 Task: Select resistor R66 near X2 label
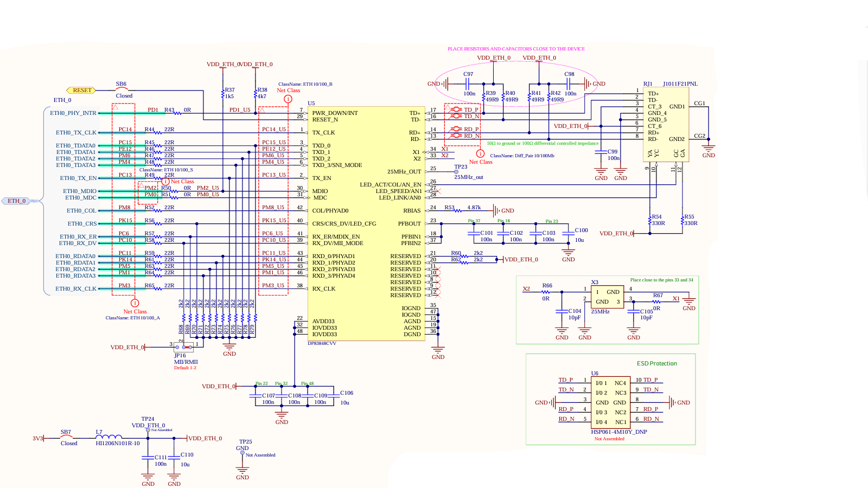(x=546, y=292)
